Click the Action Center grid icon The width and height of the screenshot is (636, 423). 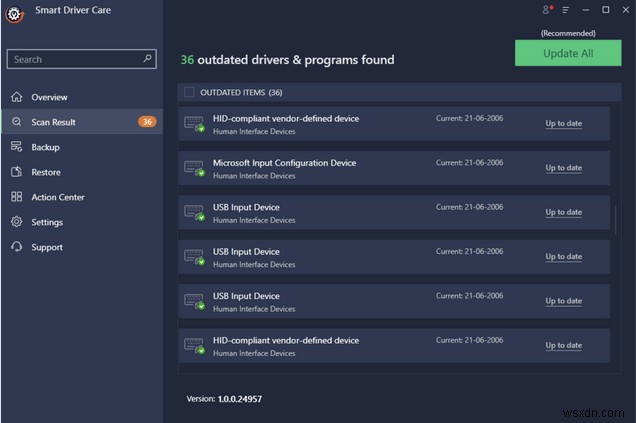point(16,197)
